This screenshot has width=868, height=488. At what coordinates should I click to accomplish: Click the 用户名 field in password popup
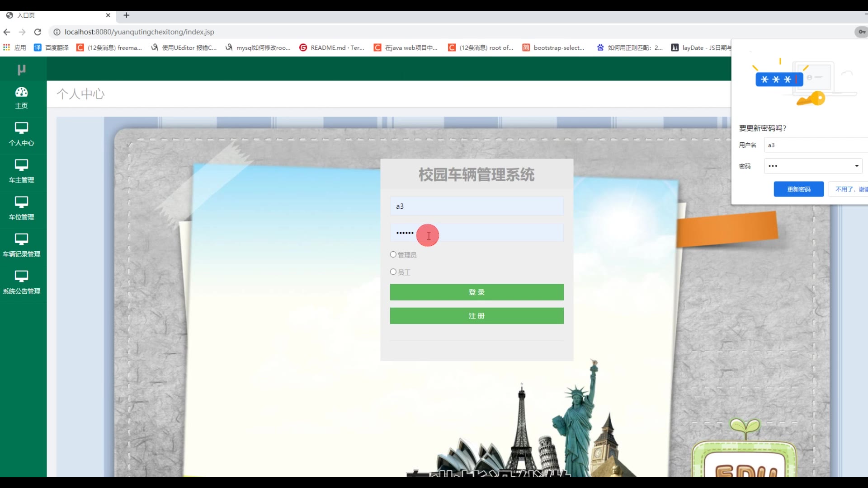click(x=816, y=145)
